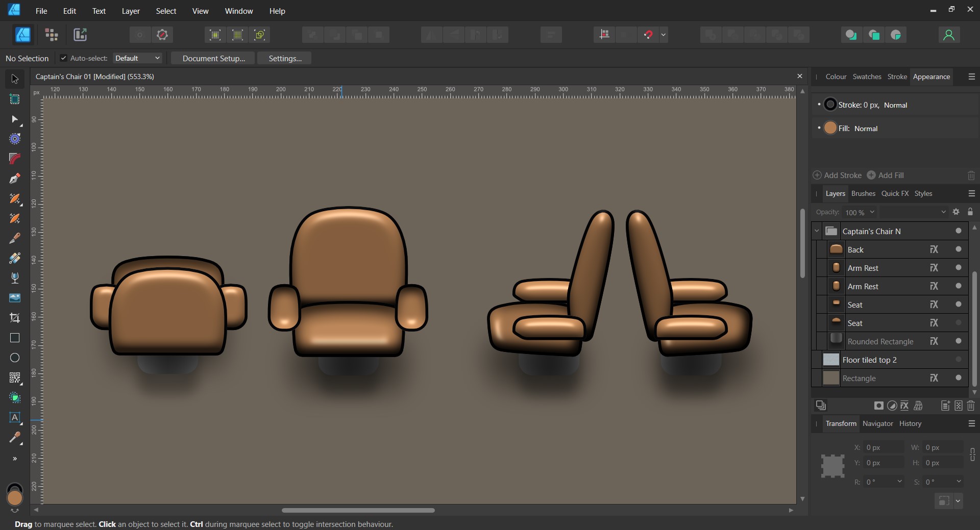Screen dimensions: 980x530
Task: Click Add Fill in Appearance panel
Action: 886,175
